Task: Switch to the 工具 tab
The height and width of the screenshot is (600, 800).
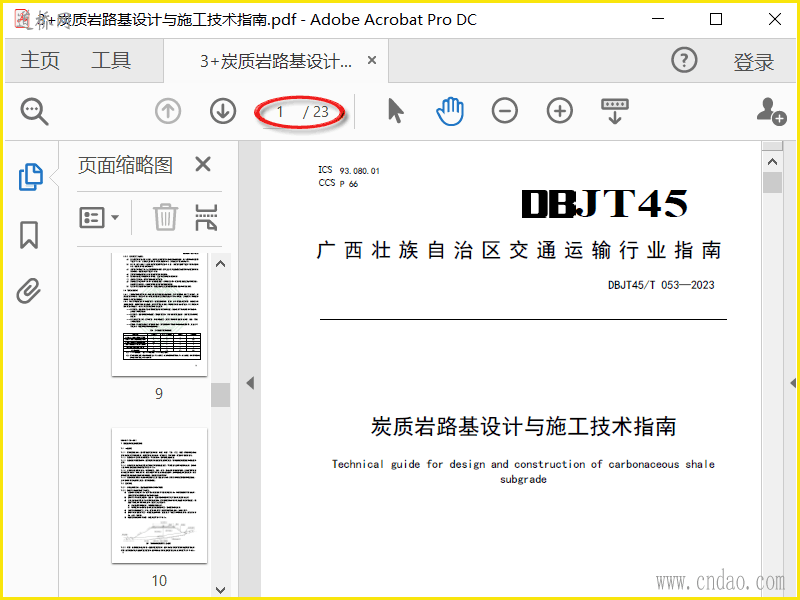Action: tap(111, 61)
